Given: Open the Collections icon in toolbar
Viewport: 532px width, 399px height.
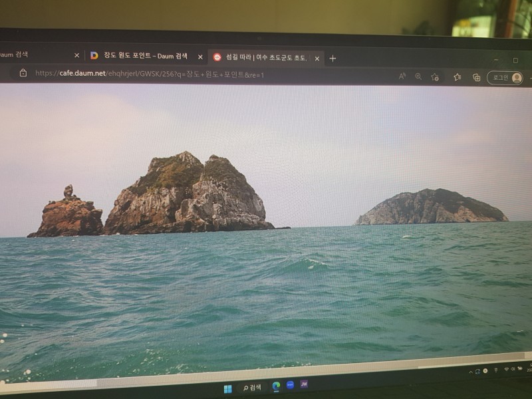Looking at the screenshot, I should tap(476, 77).
